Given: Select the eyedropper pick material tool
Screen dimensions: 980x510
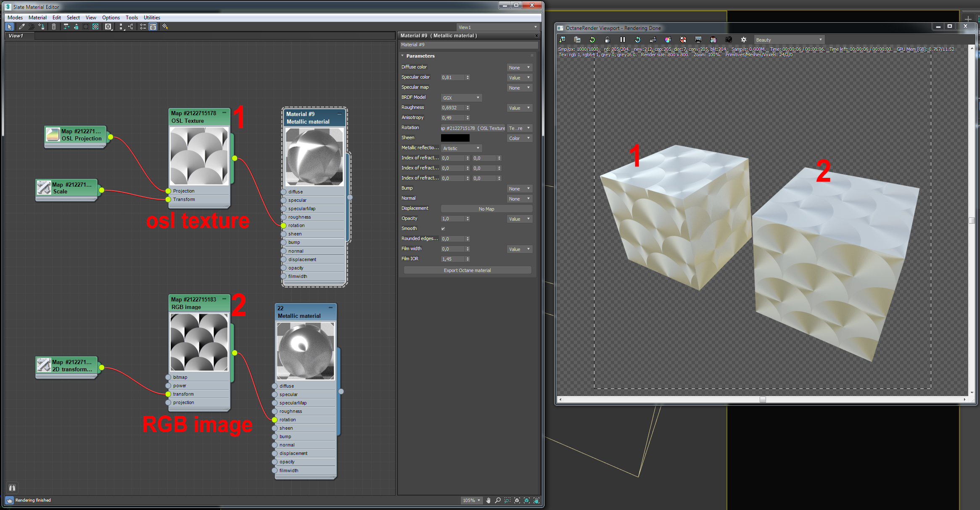Looking at the screenshot, I should [x=21, y=26].
